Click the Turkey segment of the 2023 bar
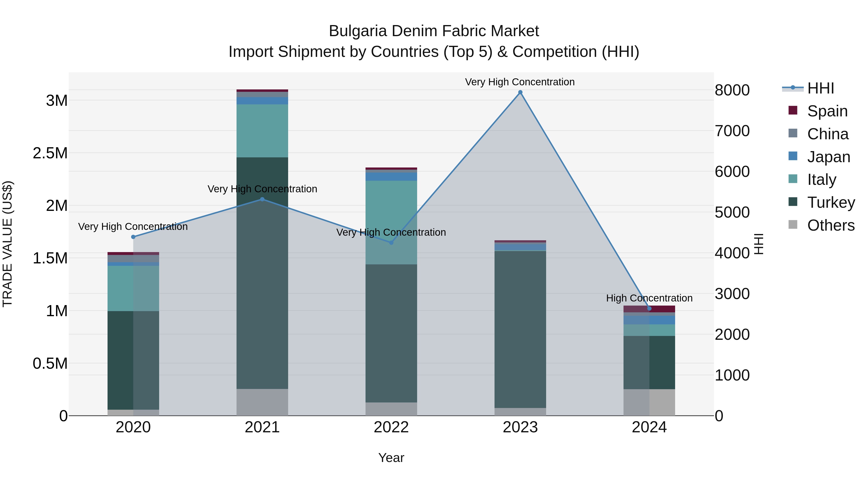Screen dimensions: 868x488 520,329
